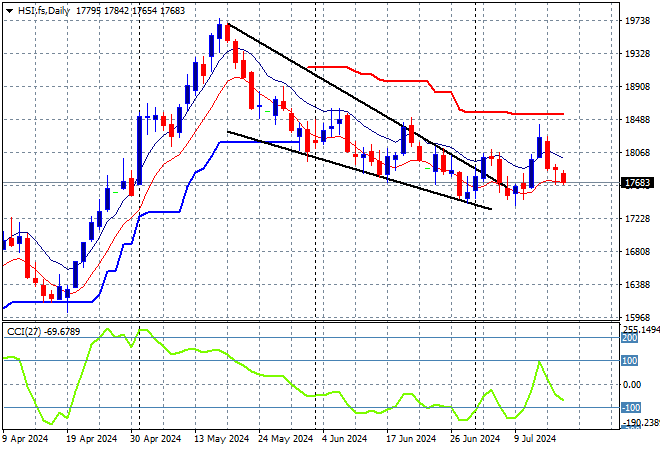
Task: Select the CCI(27) -69.6789 indicator label
Action: 43,332
